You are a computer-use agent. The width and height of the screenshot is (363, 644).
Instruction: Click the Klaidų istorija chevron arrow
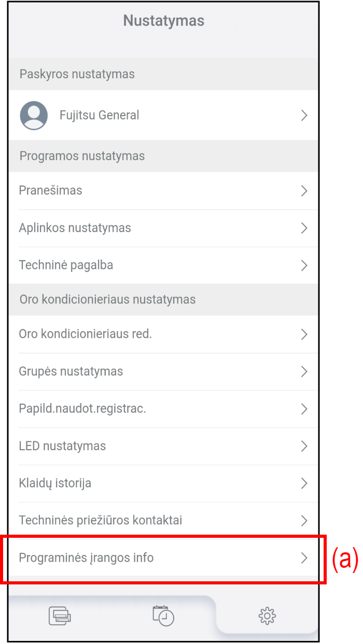[304, 483]
